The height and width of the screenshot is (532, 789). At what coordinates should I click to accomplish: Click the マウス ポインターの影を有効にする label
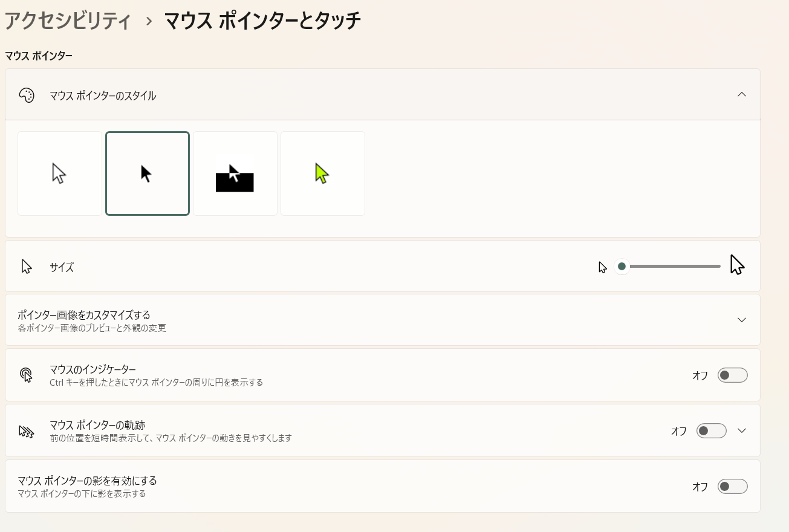pos(87,481)
